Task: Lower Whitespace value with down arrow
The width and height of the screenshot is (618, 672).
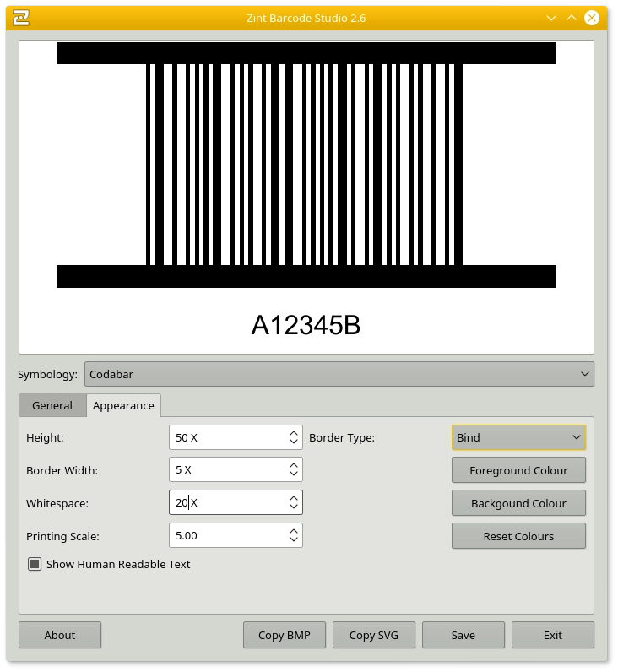Action: coord(293,507)
